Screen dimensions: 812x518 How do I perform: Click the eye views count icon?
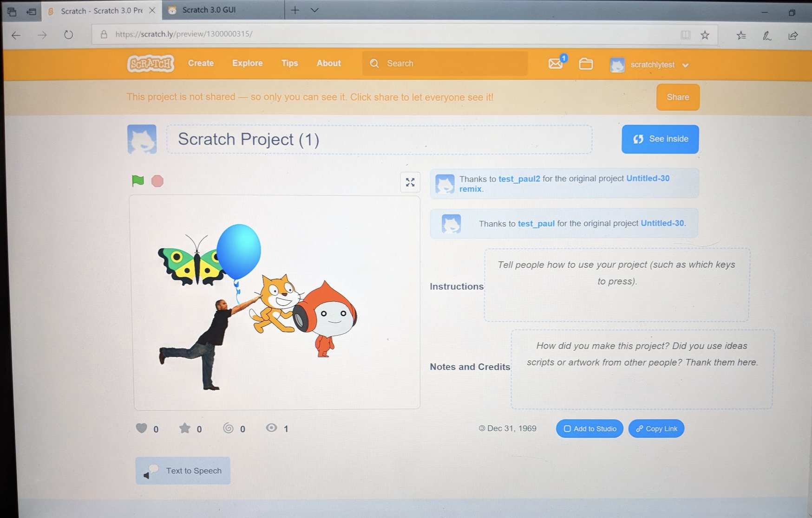pos(271,428)
